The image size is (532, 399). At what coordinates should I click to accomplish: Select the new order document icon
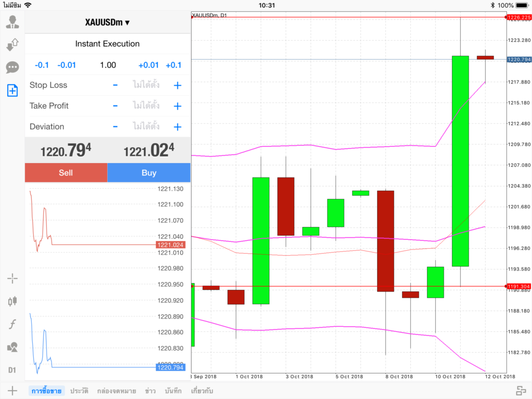12,90
